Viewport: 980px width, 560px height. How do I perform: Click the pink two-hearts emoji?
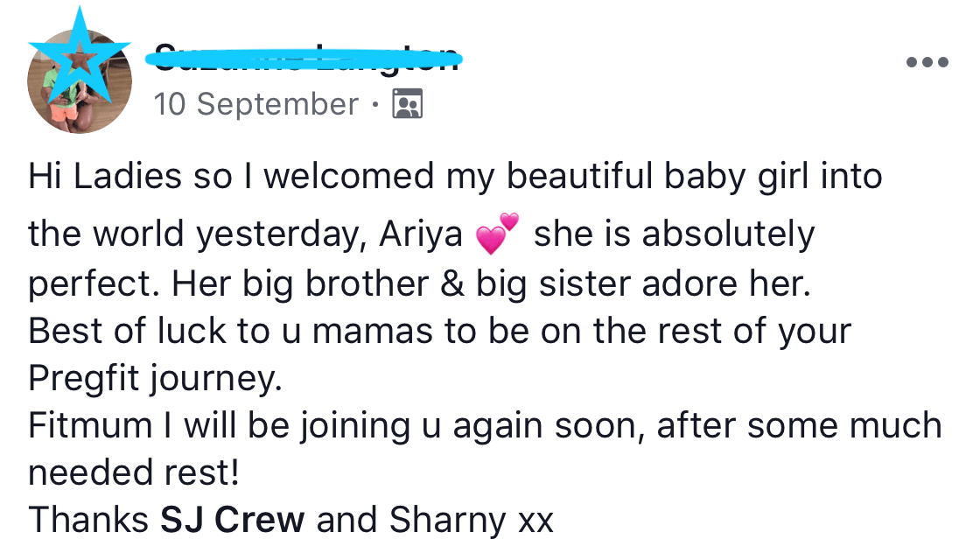(x=497, y=234)
